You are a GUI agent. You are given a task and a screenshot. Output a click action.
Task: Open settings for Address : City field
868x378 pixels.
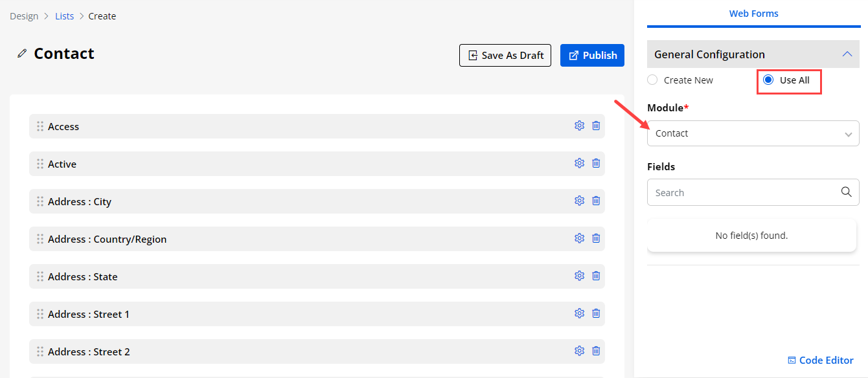579,201
